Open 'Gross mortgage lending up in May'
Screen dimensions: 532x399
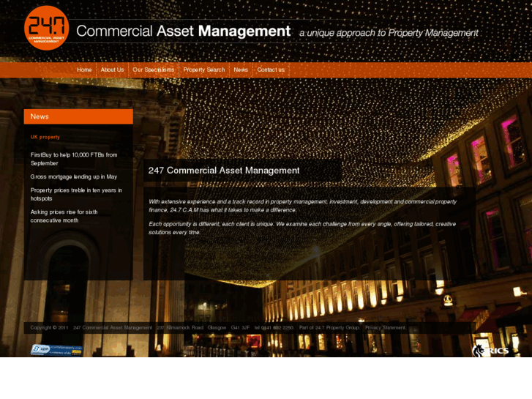point(74,176)
